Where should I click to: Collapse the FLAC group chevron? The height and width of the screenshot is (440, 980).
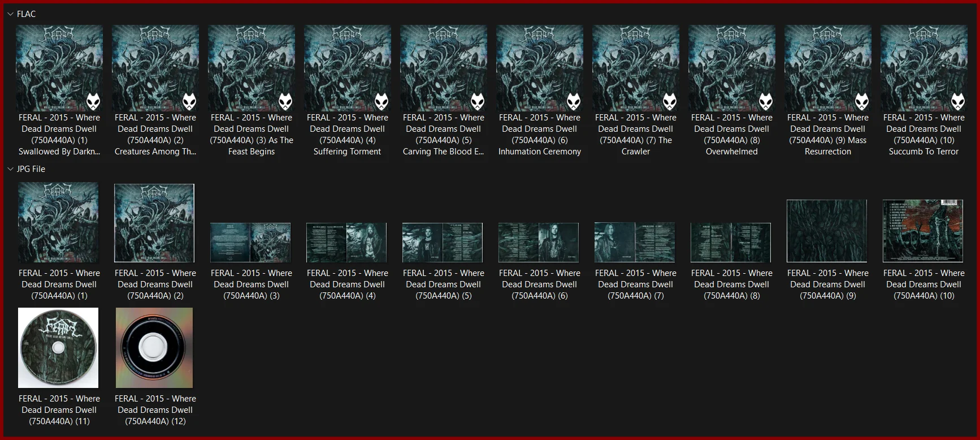click(x=10, y=14)
